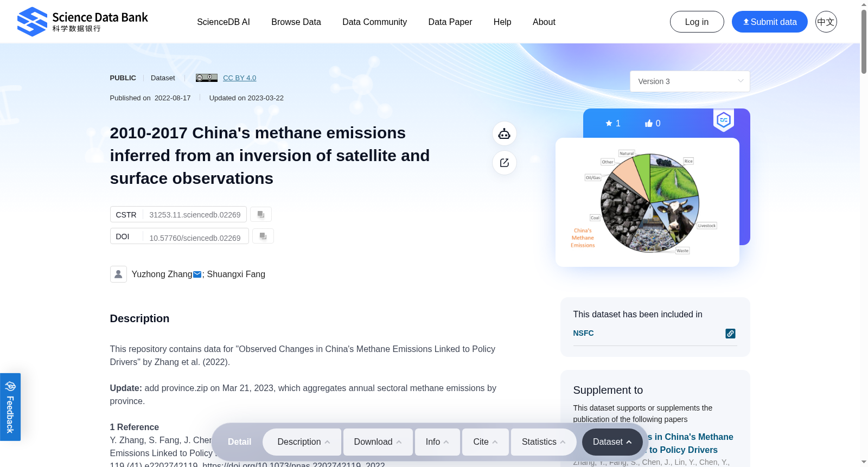The height and width of the screenshot is (467, 868).
Task: Click DOI value 10.57760/sciencedb.02269
Action: (x=195, y=238)
